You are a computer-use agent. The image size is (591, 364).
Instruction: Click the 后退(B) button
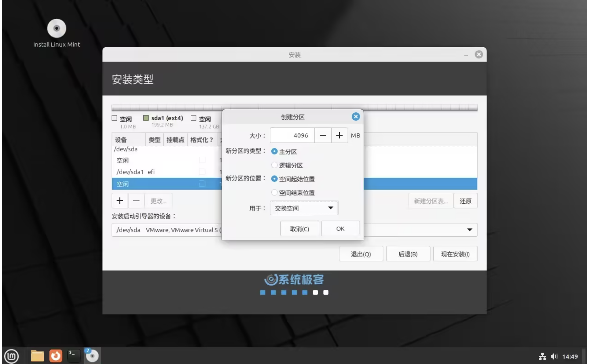pos(408,254)
